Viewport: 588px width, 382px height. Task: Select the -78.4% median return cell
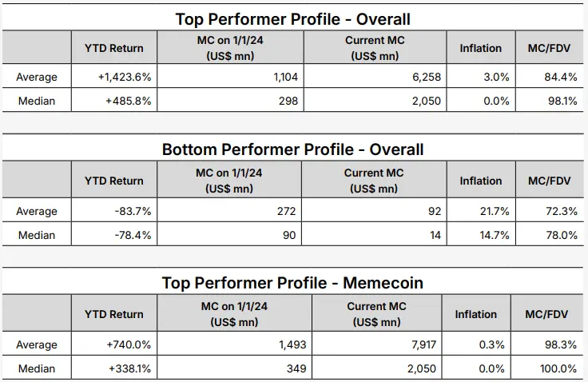tap(132, 234)
